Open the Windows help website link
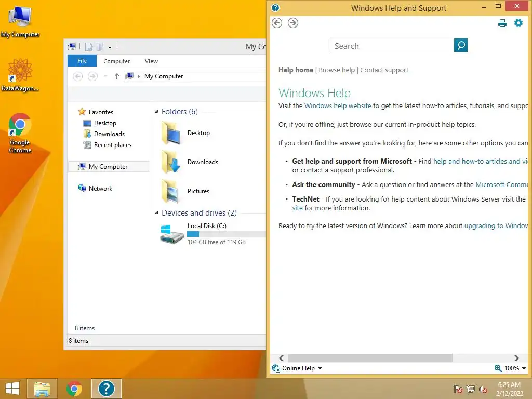The height and width of the screenshot is (399, 532). pos(338,106)
